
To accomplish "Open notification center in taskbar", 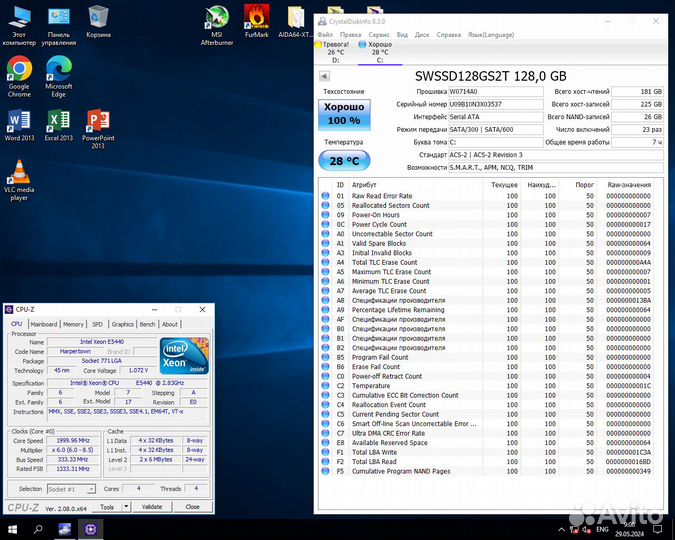I will click(657, 529).
